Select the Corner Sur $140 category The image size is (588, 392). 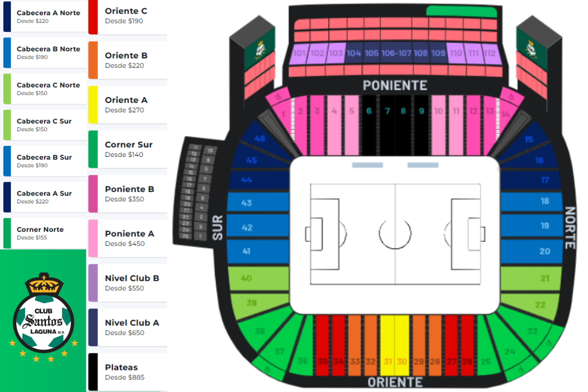(x=128, y=149)
